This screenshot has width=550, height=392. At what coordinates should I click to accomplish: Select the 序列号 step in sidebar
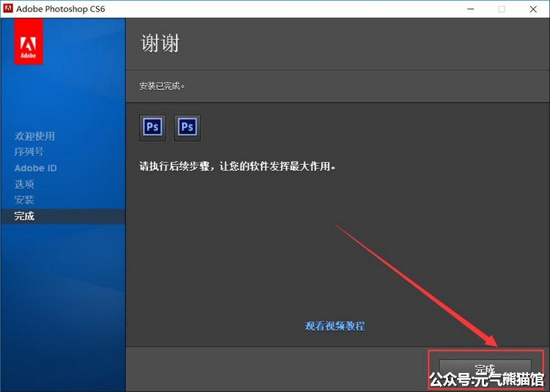click(29, 152)
